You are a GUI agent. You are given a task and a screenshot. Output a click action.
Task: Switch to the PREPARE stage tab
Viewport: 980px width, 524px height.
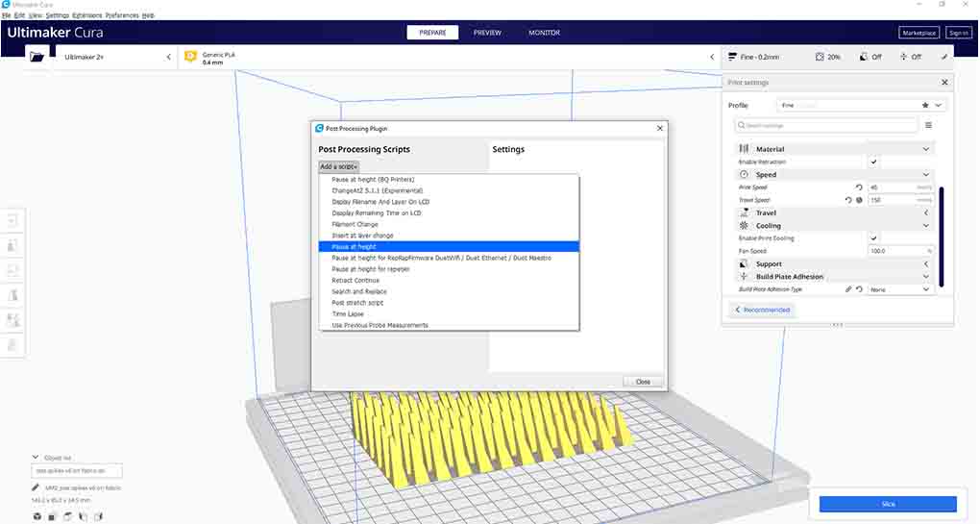(x=432, y=33)
